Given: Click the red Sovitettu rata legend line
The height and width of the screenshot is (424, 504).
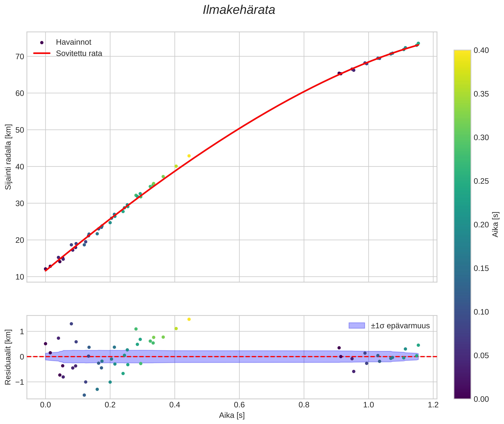Looking at the screenshot, I should click(x=42, y=53).
